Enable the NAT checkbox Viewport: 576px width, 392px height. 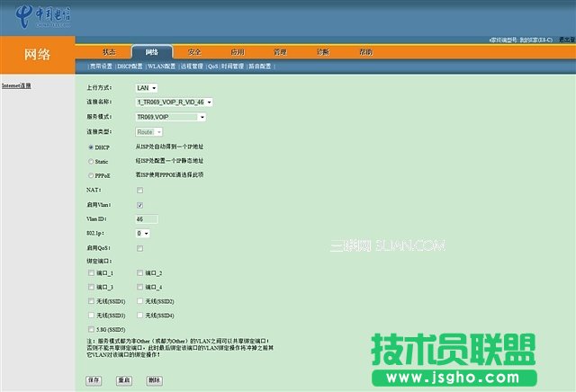click(139, 190)
